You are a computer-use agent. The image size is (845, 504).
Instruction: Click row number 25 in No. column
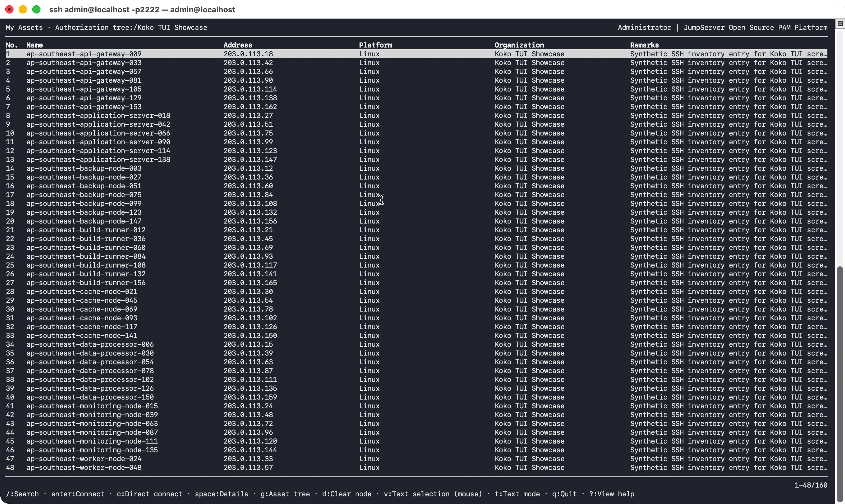click(10, 265)
